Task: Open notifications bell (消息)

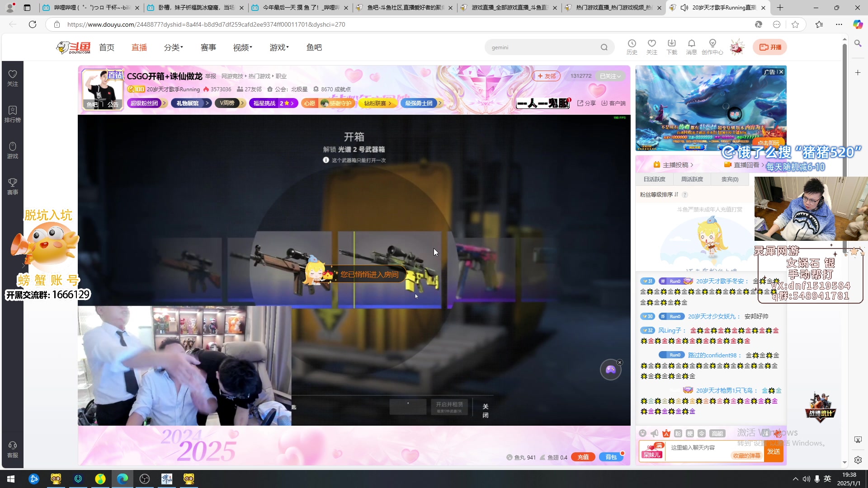Action: click(691, 47)
